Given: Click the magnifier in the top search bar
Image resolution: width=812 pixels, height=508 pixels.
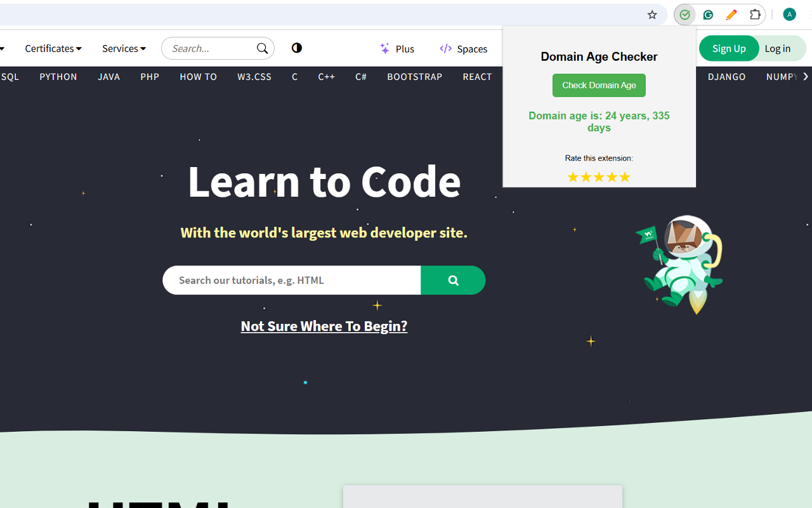Looking at the screenshot, I should [262, 48].
